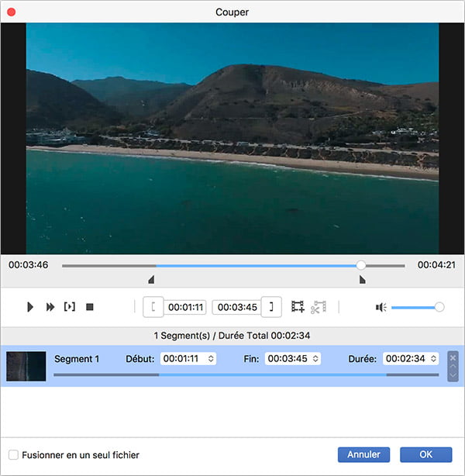The width and height of the screenshot is (465, 476).
Task: Set the end point with right bracket
Action: click(x=271, y=307)
